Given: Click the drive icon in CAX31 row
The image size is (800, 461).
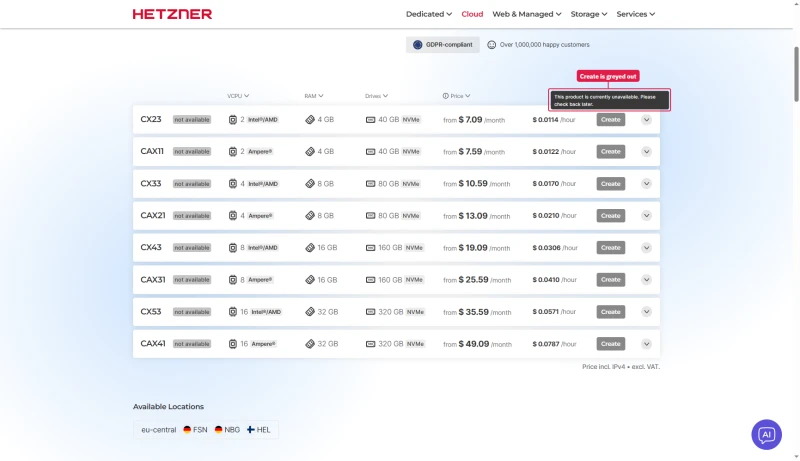Looking at the screenshot, I should (x=370, y=280).
